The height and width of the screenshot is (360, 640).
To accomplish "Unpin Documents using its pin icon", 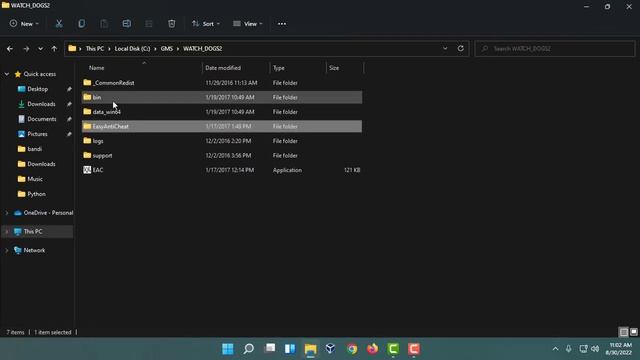I will coord(69,119).
